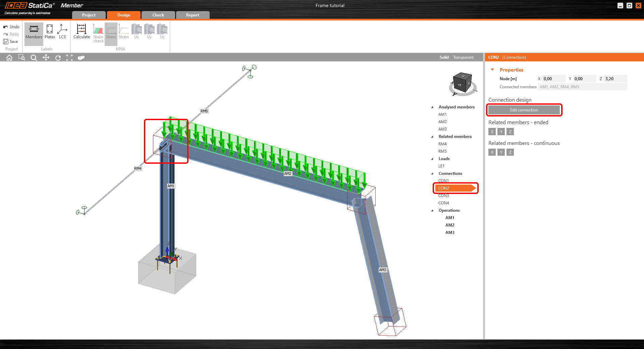Click the Edit connection button
Image resolution: width=644 pixels, height=349 pixels.
pos(524,110)
